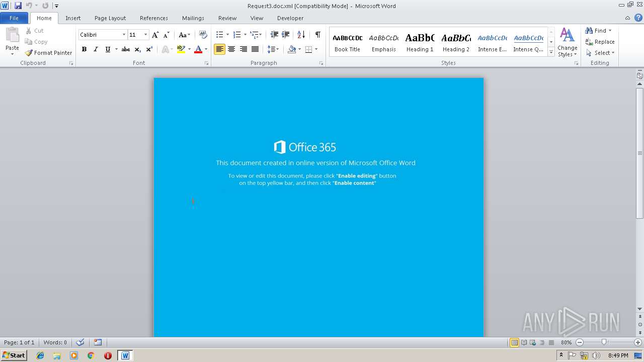The height and width of the screenshot is (362, 644).
Task: Switch to the Developer tab
Action: pyautogui.click(x=290, y=18)
